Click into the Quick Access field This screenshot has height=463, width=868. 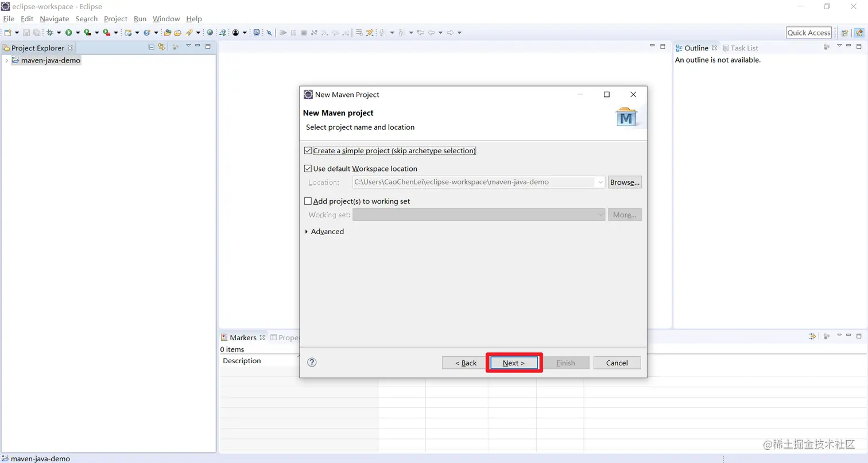coord(809,33)
